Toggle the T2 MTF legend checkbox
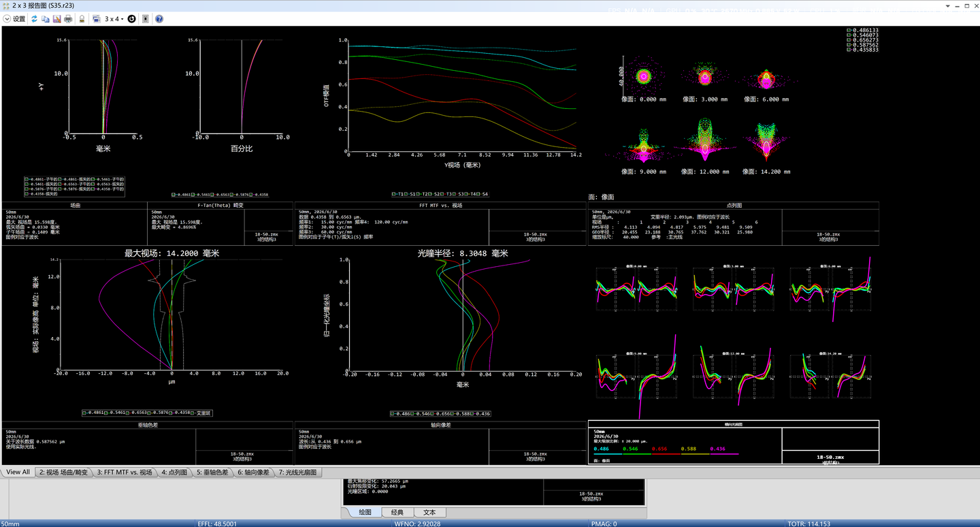Viewport: 980px width, 527px height. (418, 194)
